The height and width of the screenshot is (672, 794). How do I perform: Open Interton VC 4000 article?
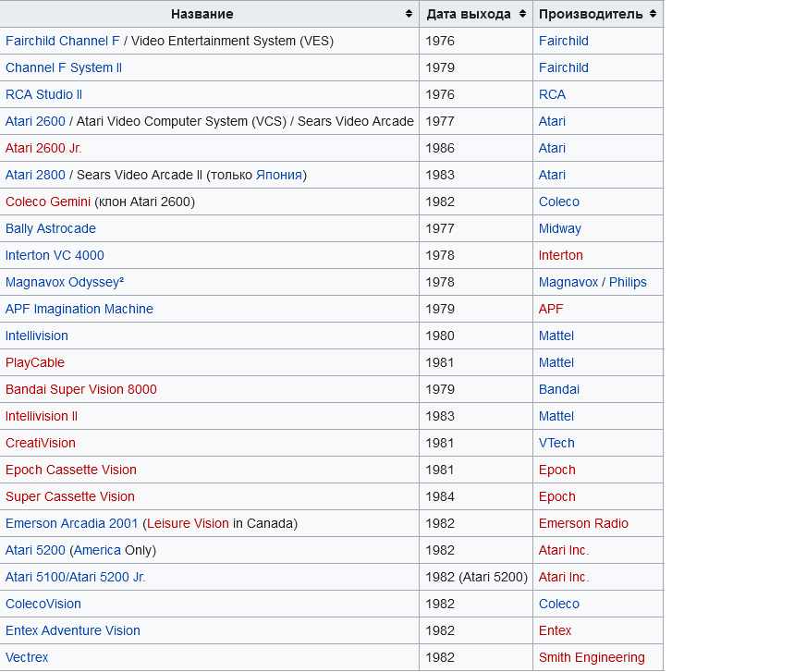pos(55,256)
